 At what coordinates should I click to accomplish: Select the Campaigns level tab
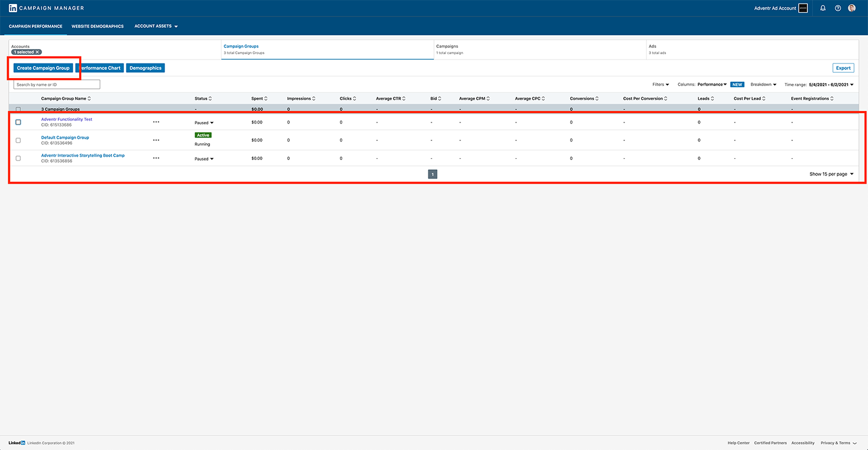tap(540, 49)
